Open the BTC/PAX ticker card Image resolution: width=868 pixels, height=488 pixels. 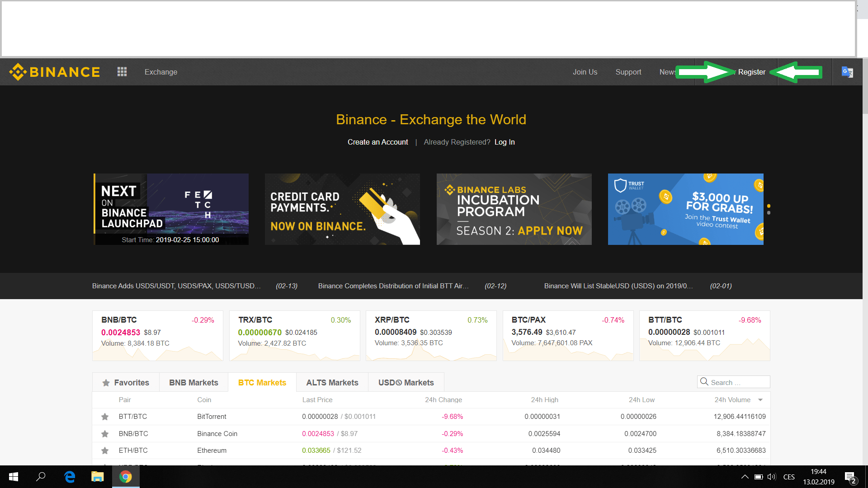(x=568, y=336)
